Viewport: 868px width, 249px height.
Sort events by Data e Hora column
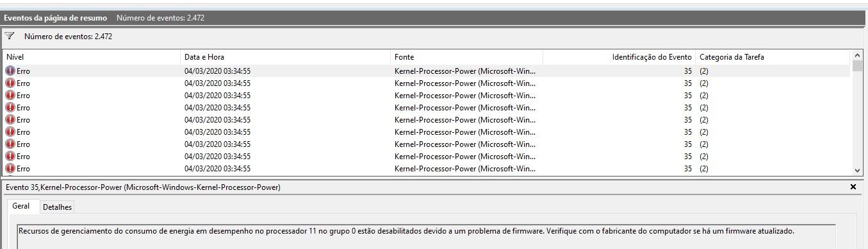click(x=286, y=57)
